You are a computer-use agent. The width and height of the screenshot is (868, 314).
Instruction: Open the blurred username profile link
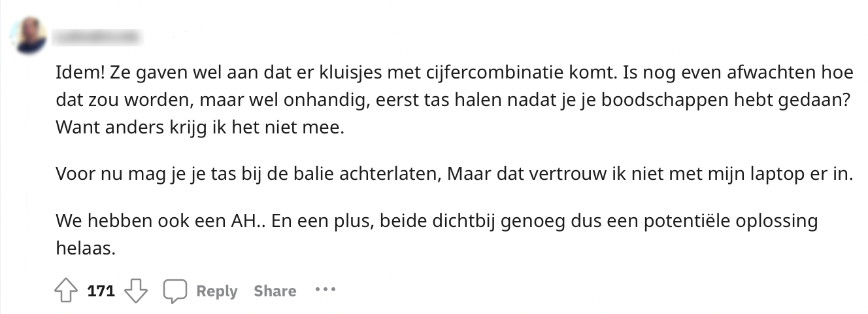(x=98, y=37)
